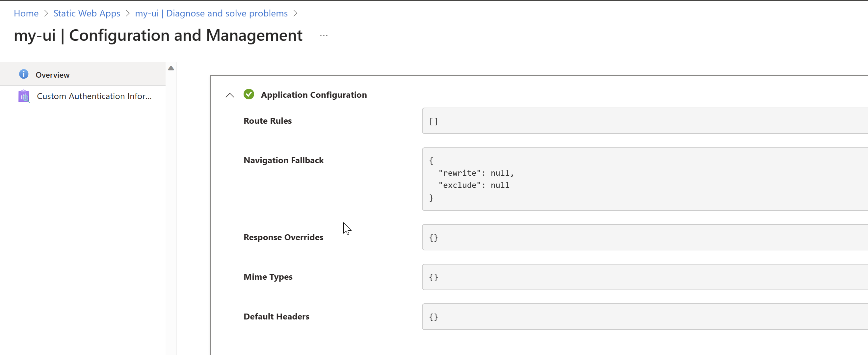868x355 pixels.
Task: Open the Custom Authentication Information detector
Action: [x=94, y=96]
